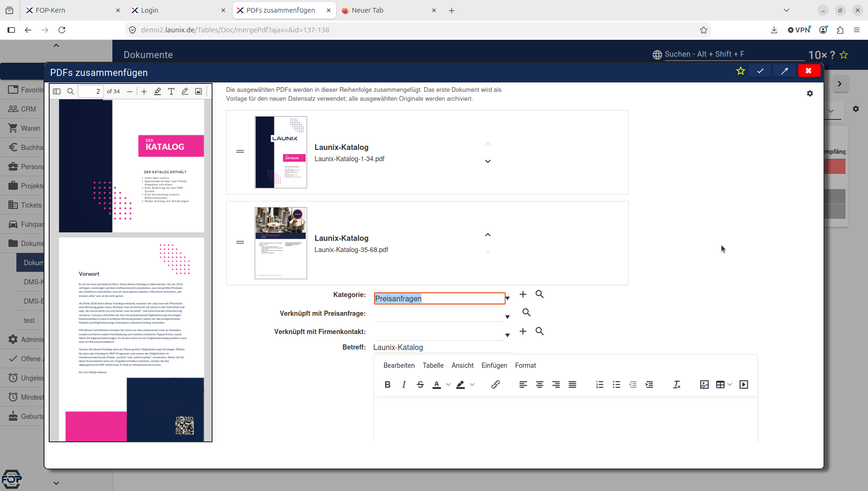
Task: Center align text
Action: [540, 385]
